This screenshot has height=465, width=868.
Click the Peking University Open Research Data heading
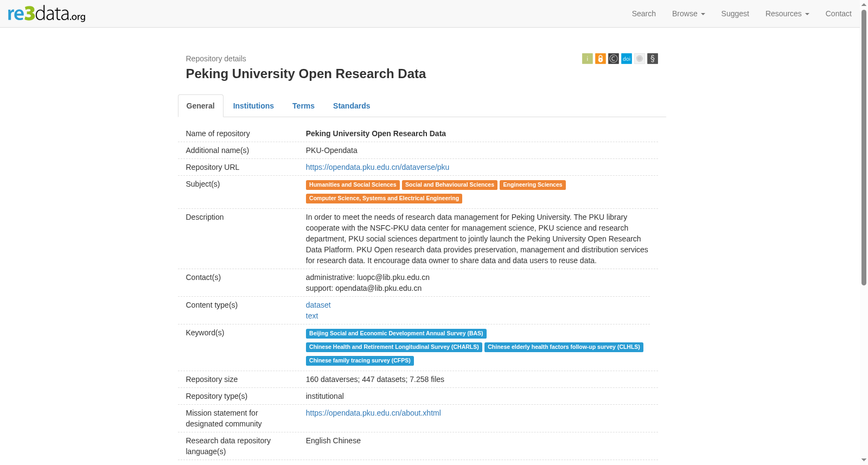coord(306,74)
